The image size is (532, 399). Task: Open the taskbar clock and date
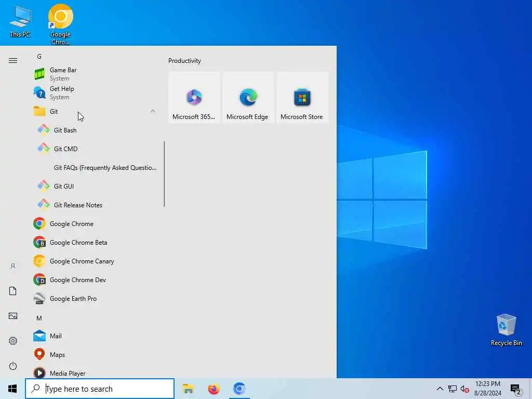(488, 389)
